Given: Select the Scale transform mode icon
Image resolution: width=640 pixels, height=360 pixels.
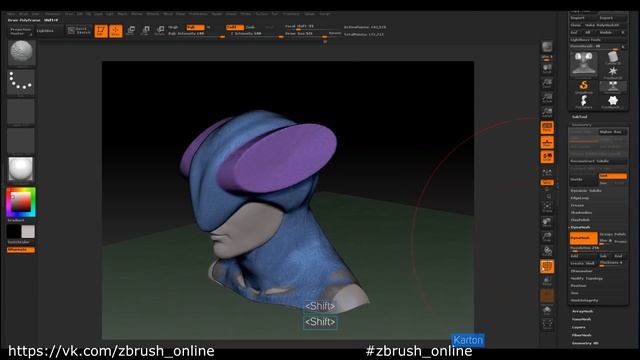Looking at the screenshot, I should coord(146,31).
